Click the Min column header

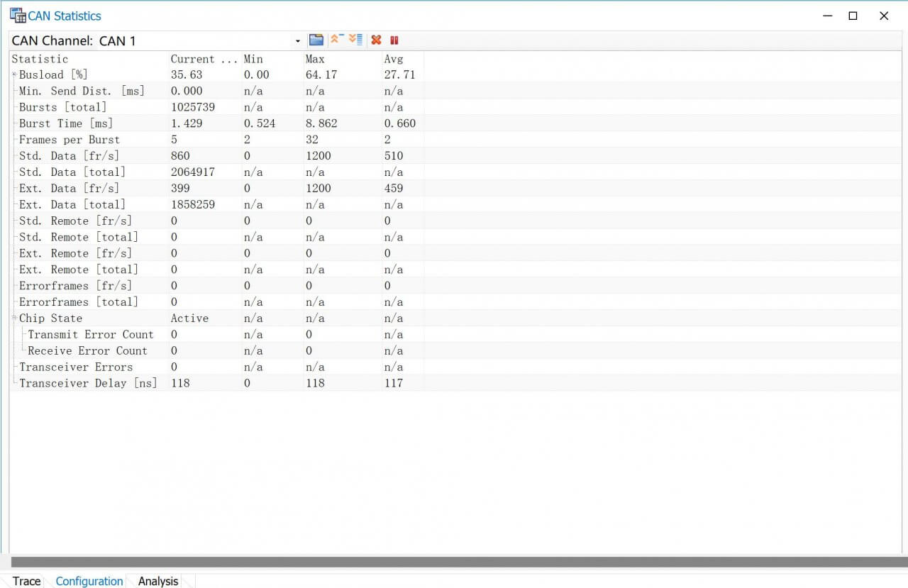coord(253,59)
